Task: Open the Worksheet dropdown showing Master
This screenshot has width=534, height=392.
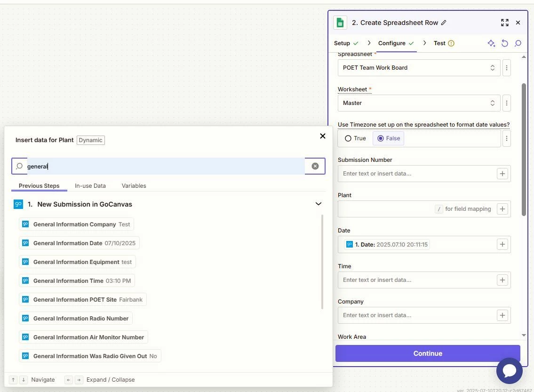Action: click(419, 103)
